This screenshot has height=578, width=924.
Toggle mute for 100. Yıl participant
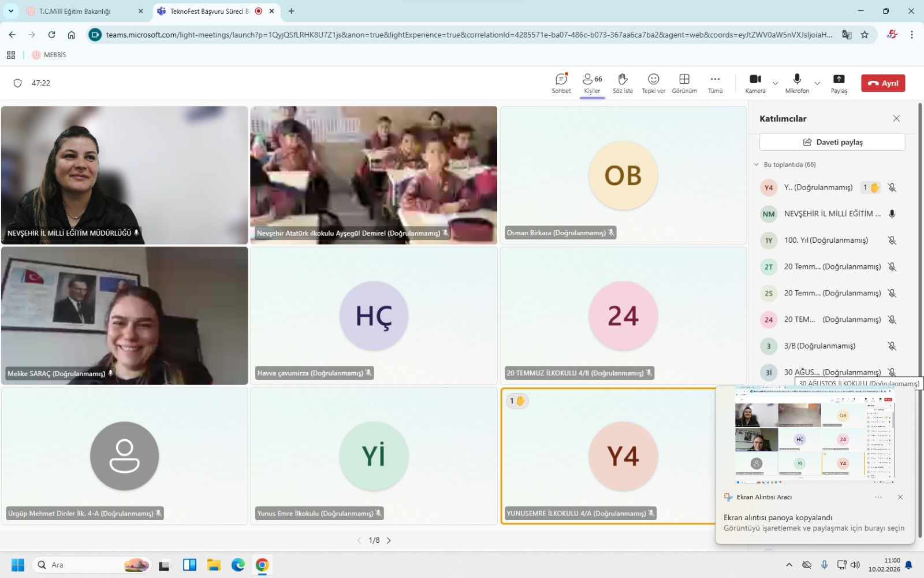click(892, 240)
